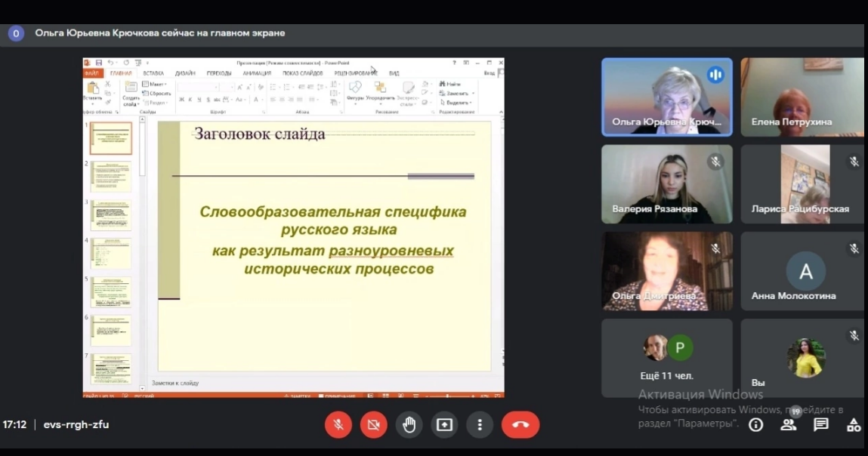Open the chat messages icon
The width and height of the screenshot is (868, 456).
[x=821, y=424]
